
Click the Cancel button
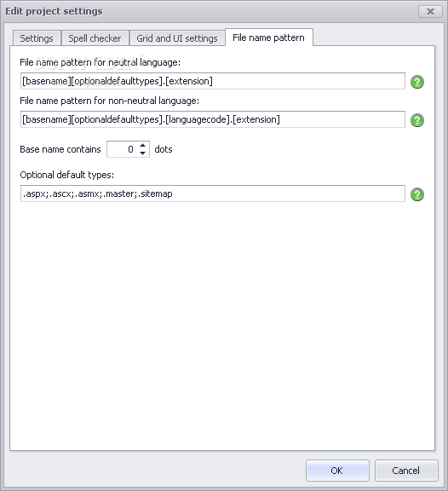(x=406, y=471)
